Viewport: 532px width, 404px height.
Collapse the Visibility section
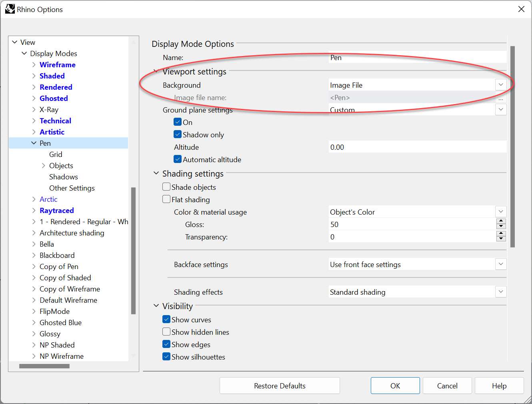(x=156, y=306)
